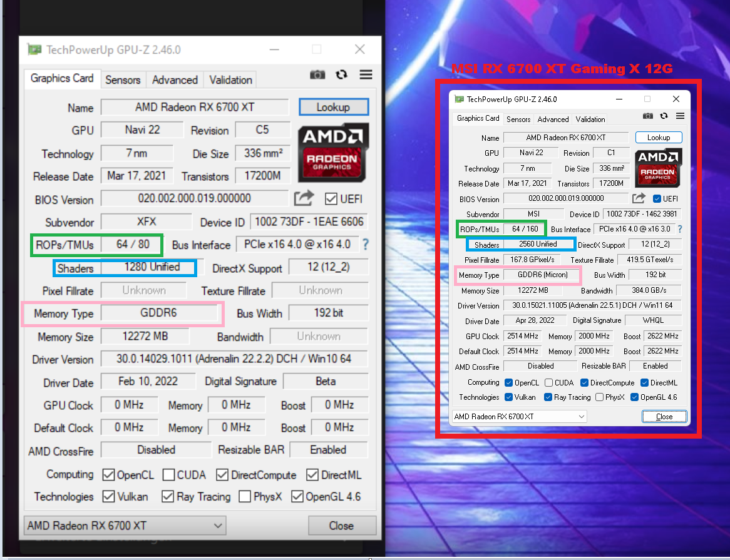The image size is (730, 560).
Task: Toggle PhysX checkbox in right GPU-Z
Action: click(600, 397)
